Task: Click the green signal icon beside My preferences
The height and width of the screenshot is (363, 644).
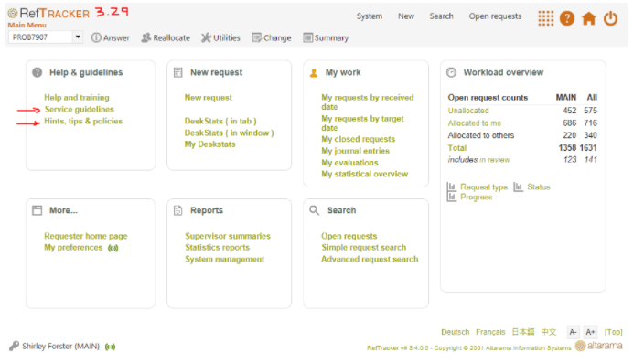Action: click(113, 248)
